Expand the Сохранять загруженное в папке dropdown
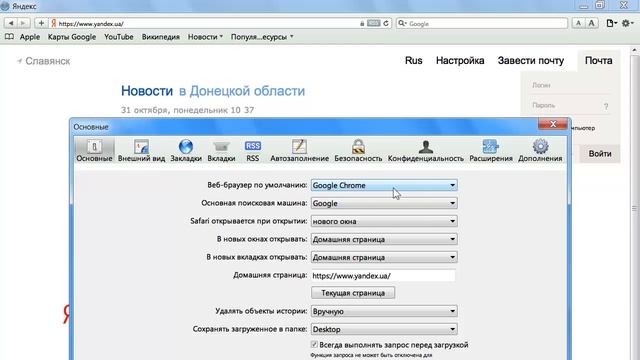Viewport: 640px width, 360px height. tap(384, 329)
